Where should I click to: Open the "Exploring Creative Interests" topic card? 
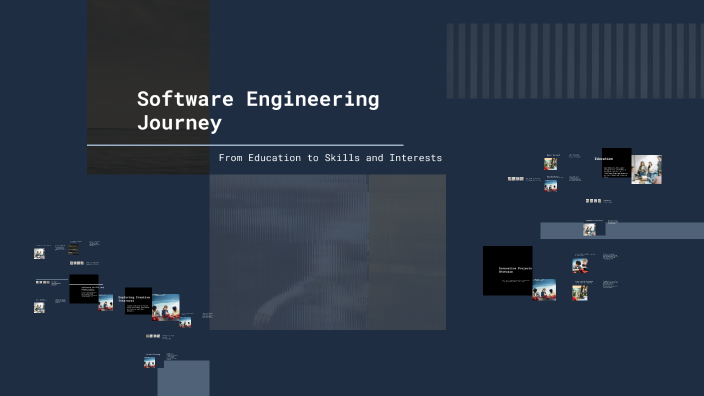(138, 301)
